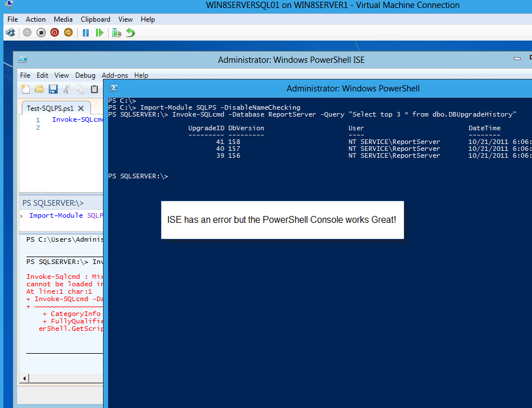Open the VM Clipboard menu

point(96,19)
